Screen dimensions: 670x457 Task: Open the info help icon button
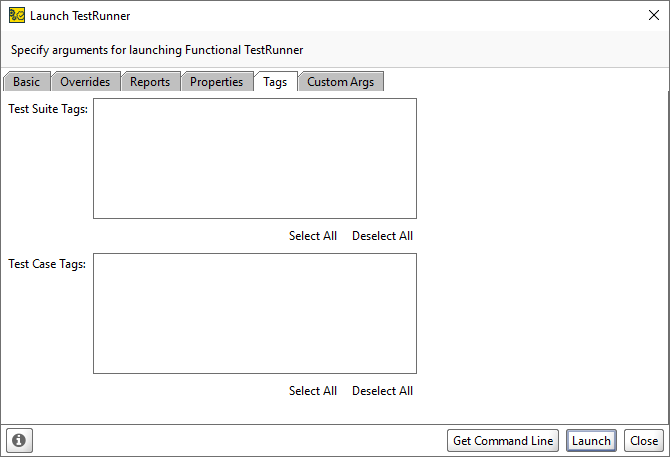[19, 440]
